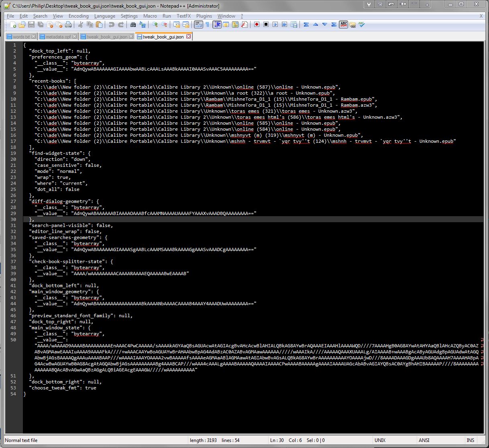
Task: Switch to the metadata.opf tab
Action: (x=58, y=36)
